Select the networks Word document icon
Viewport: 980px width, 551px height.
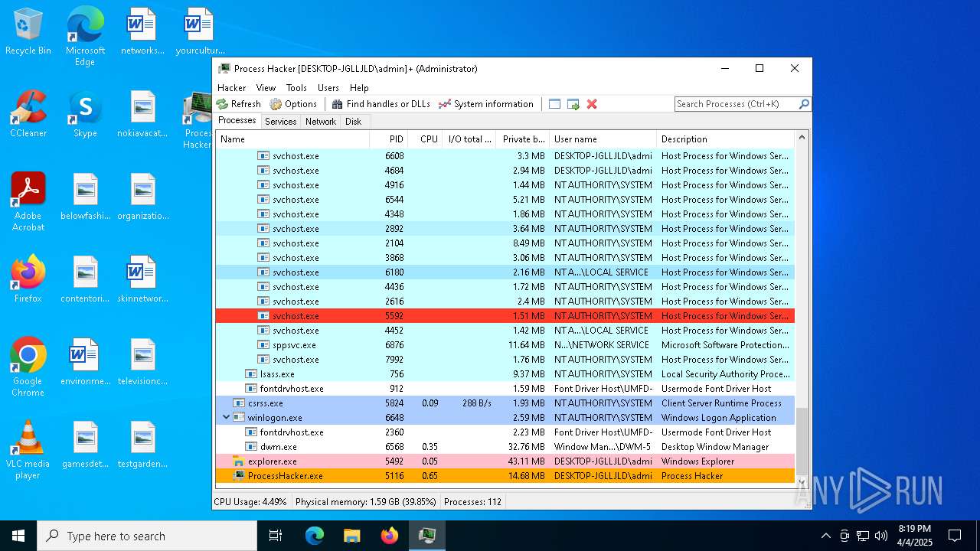[x=142, y=31]
